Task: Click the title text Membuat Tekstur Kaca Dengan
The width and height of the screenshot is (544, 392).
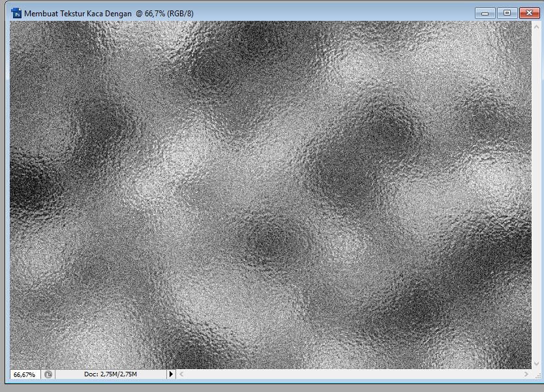Action: click(78, 14)
